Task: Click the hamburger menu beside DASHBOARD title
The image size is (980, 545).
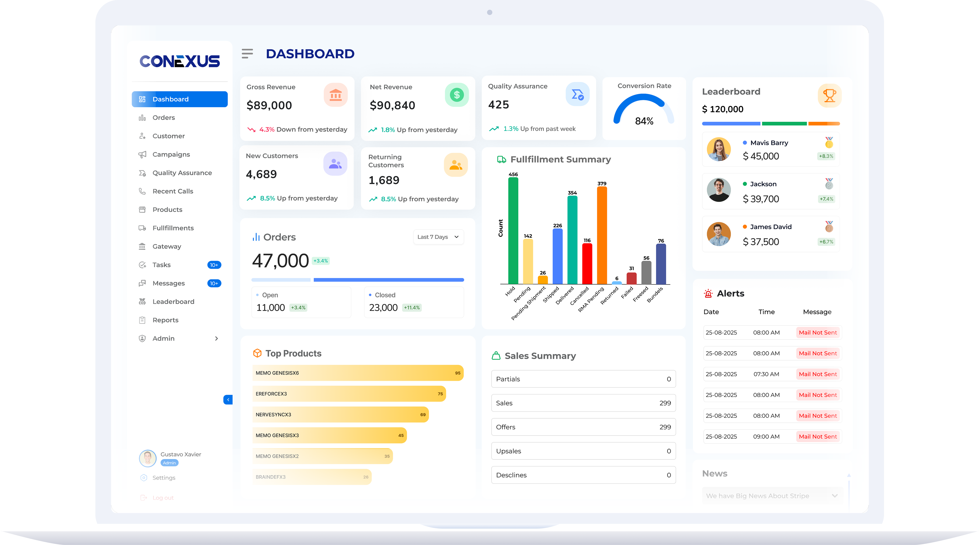Action: click(247, 53)
